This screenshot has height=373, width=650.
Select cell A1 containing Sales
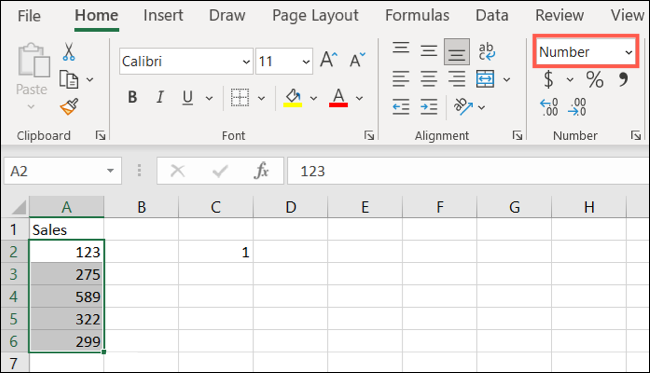click(66, 229)
